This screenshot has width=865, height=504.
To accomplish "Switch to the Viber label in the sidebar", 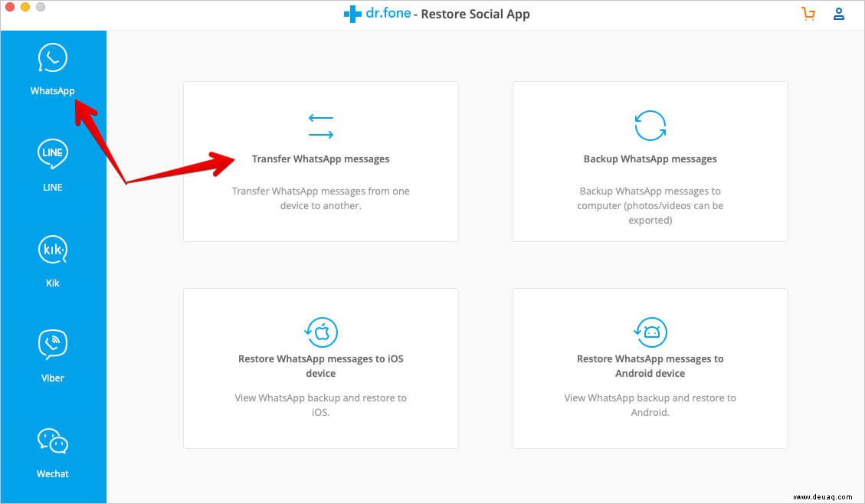I will coord(52,378).
